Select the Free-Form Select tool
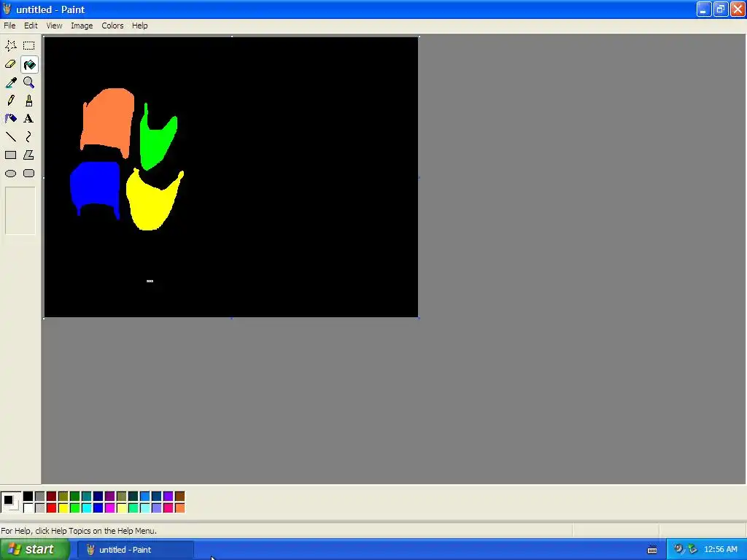Viewport: 747px width, 560px height. click(10, 46)
